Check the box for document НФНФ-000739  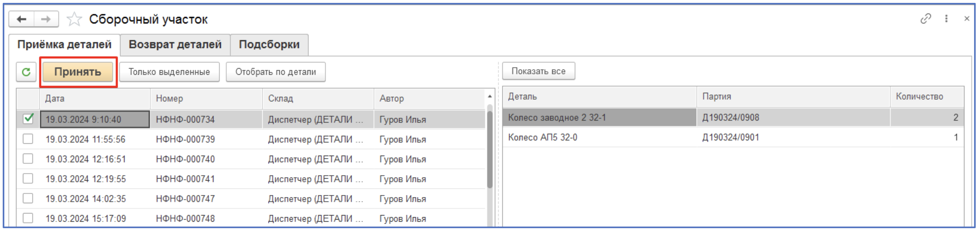coord(28,139)
